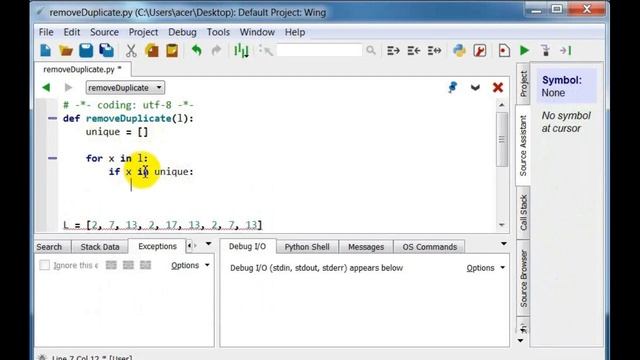640x360 pixels.
Task: Open the right tool panel tab list arrow
Action: click(x=504, y=244)
